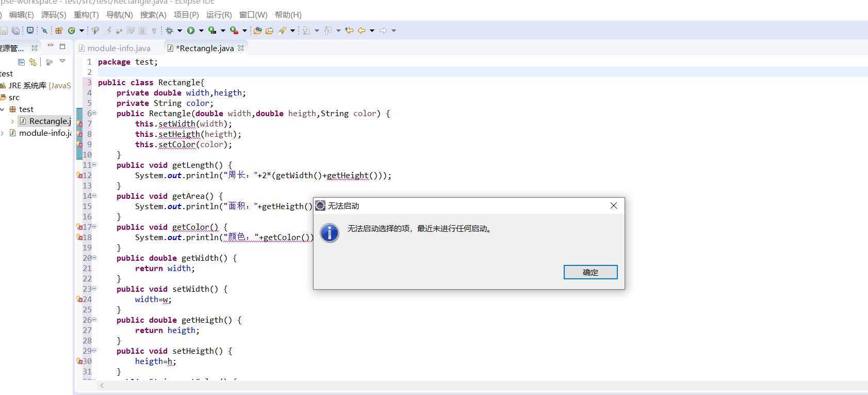868x395 pixels.
Task: Fold the Rectangle constructor at line 6
Action: click(x=94, y=113)
